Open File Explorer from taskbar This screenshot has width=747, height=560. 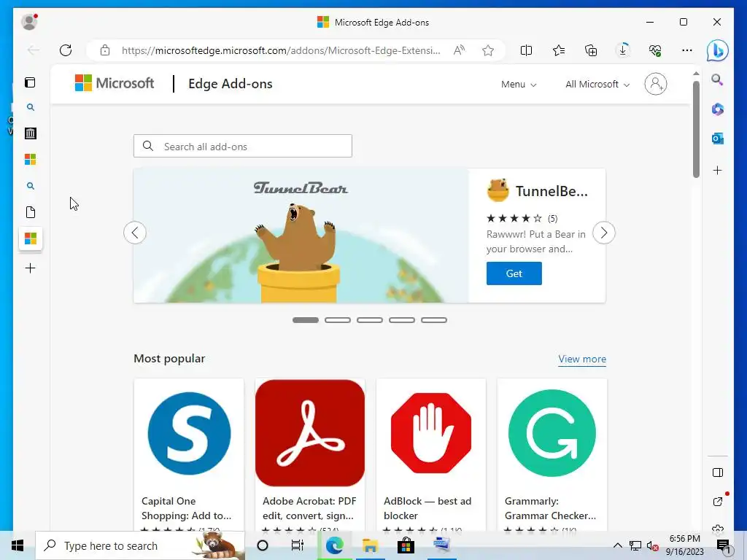tap(370, 545)
